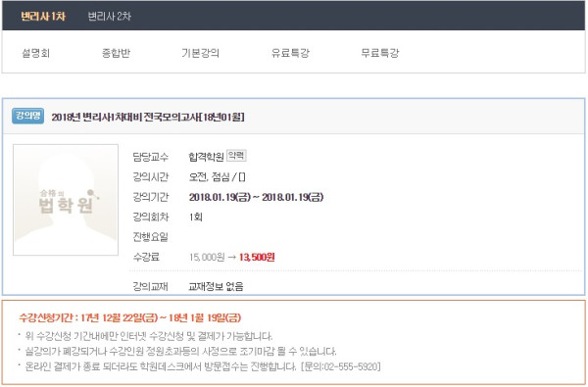Click the notice about 조기마감

point(180,351)
